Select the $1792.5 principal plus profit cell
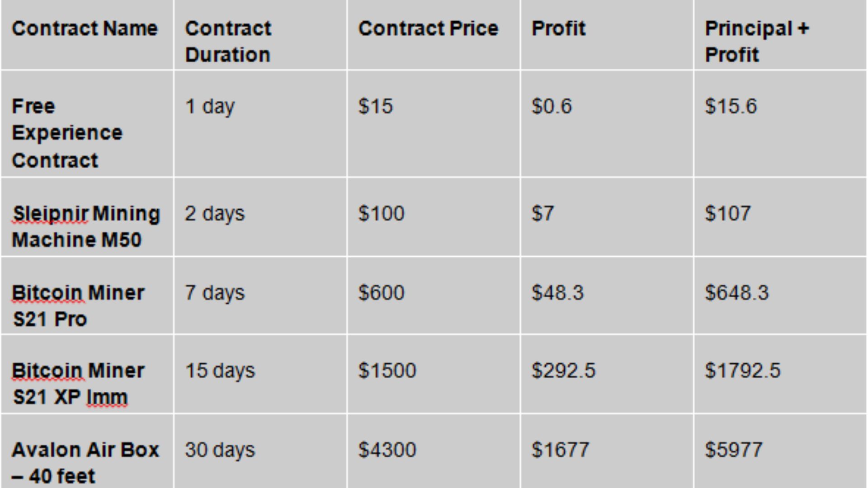Screen dimensions: 868x488 tap(742, 371)
